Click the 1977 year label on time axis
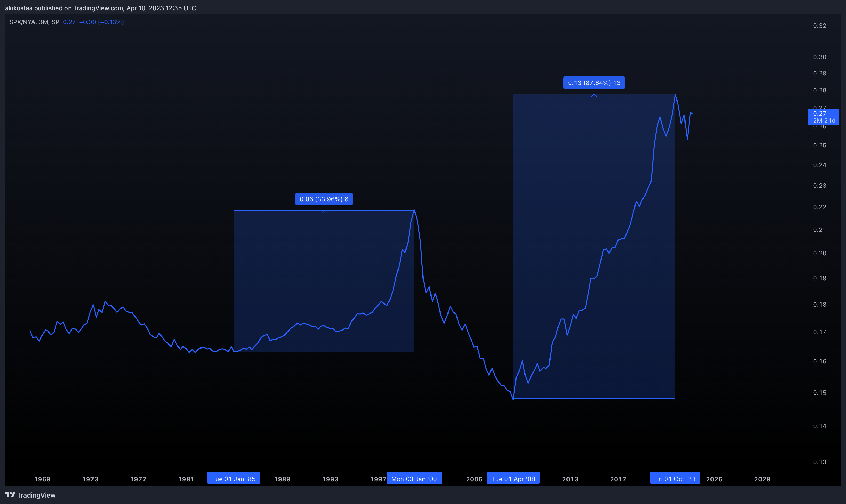This screenshot has height=504, width=846. pyautogui.click(x=138, y=479)
